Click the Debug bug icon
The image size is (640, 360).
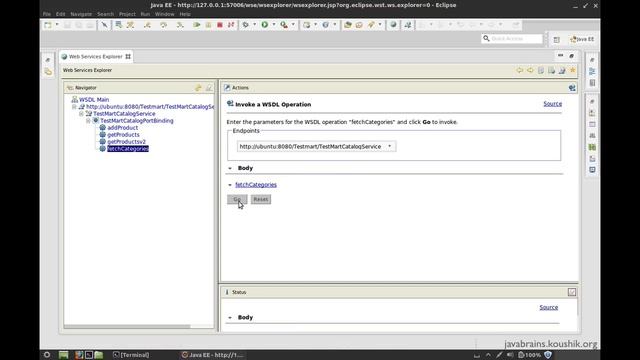[245, 25]
